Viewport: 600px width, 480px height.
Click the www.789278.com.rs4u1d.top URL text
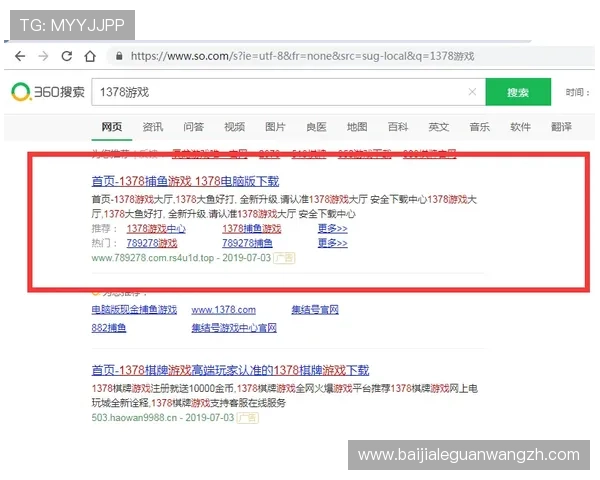(x=153, y=258)
